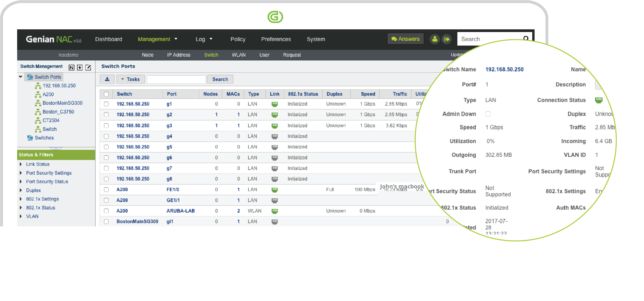
Task: Click the search magnifier icon
Action: pyautogui.click(x=526, y=38)
